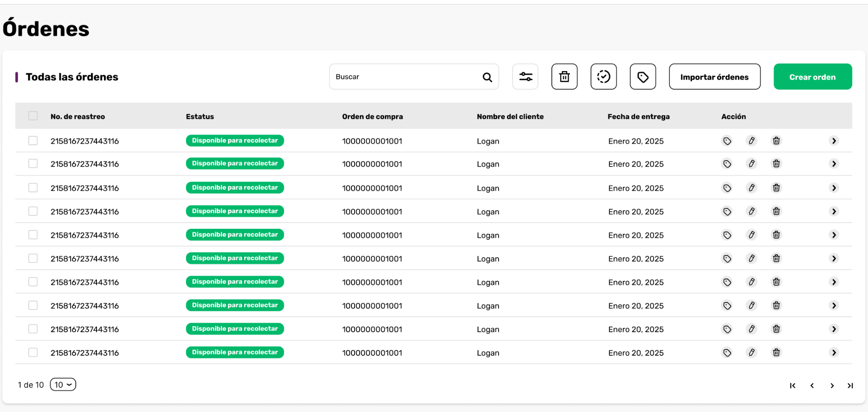This screenshot has height=412, width=868.
Task: Check the fifth order row checkbox
Action: [33, 235]
